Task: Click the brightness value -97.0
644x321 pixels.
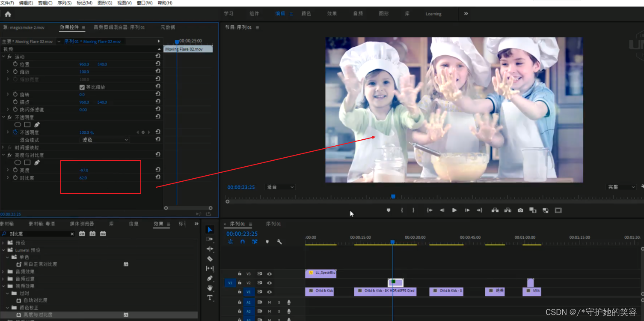Action: (x=84, y=170)
